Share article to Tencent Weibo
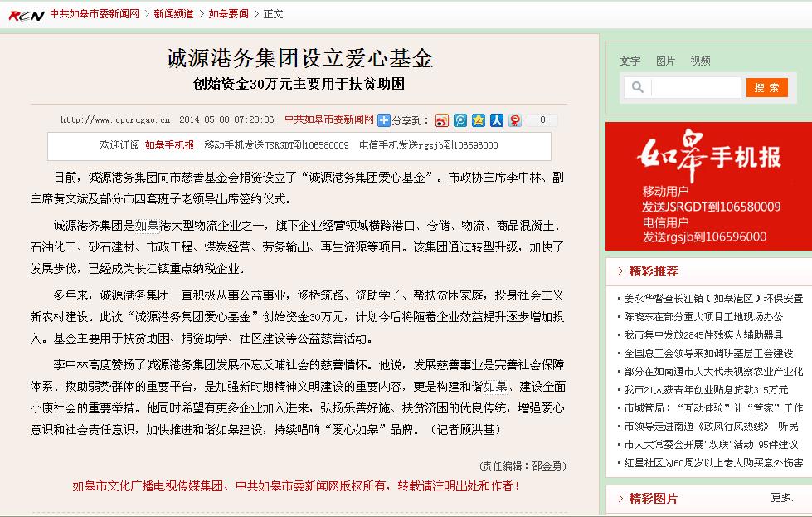 pyautogui.click(x=460, y=120)
